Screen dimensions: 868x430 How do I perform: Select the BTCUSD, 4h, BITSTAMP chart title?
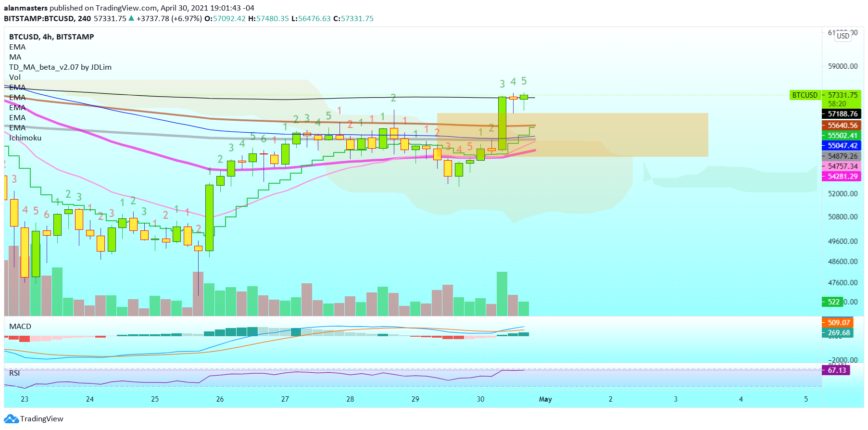point(51,37)
